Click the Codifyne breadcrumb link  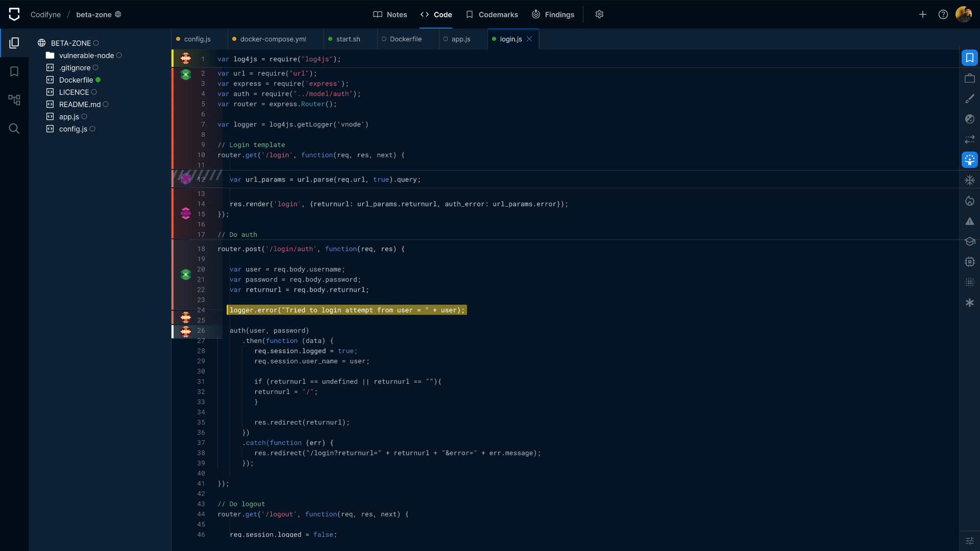coord(45,15)
